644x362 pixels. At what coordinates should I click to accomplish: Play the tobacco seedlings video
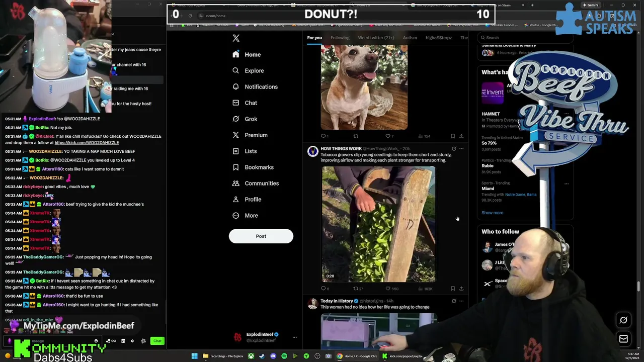tap(378, 224)
